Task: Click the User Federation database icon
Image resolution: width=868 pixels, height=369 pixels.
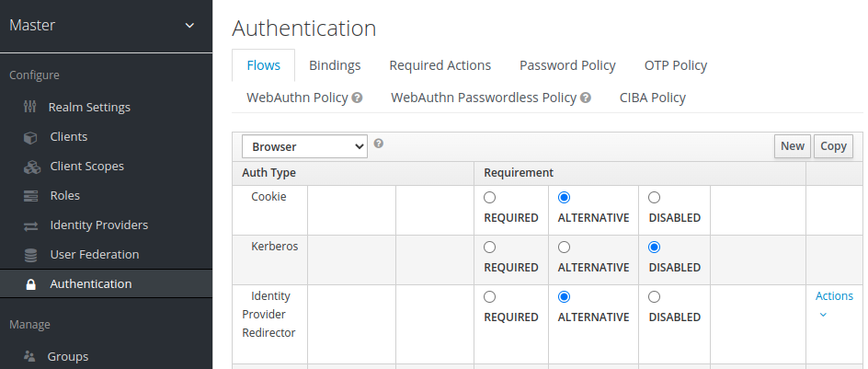Action: pyautogui.click(x=31, y=255)
